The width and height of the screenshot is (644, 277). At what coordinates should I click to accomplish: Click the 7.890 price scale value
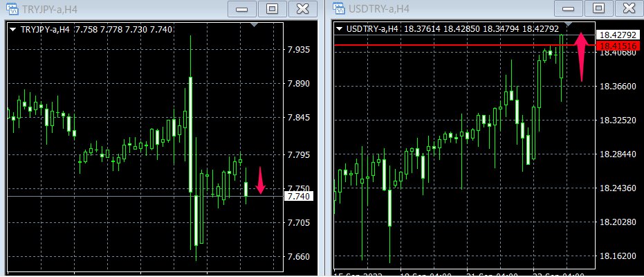[299, 83]
